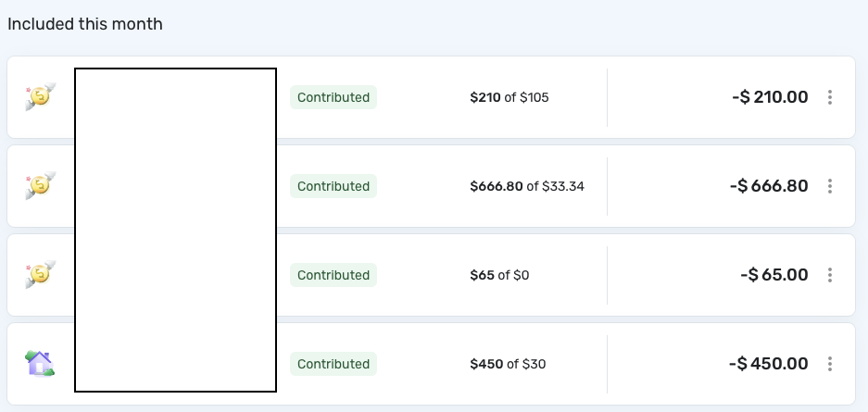Click the "$210 of $105" progress text

pyautogui.click(x=509, y=97)
